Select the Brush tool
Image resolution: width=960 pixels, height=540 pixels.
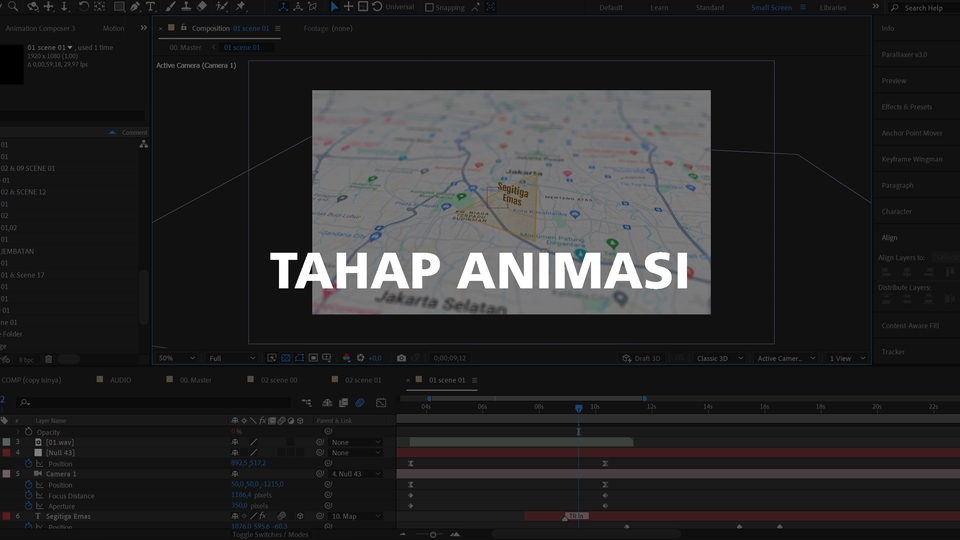pyautogui.click(x=171, y=7)
